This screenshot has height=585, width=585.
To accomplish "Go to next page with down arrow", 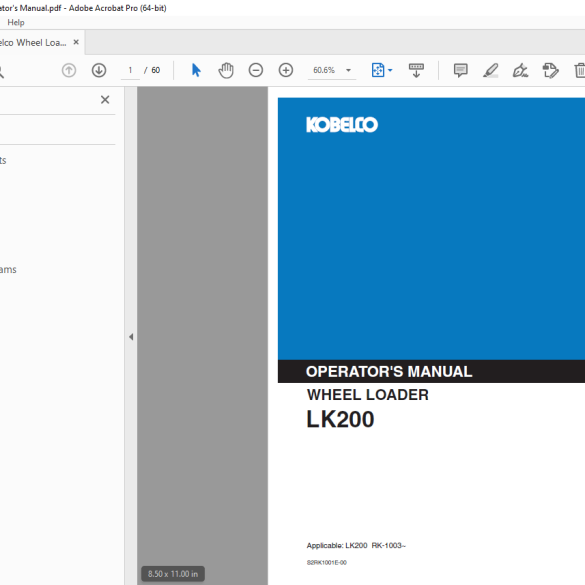I will [x=99, y=70].
